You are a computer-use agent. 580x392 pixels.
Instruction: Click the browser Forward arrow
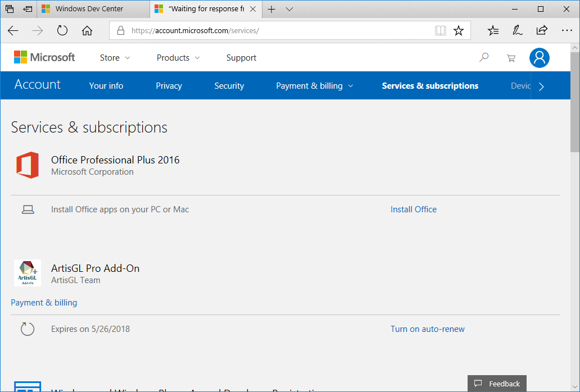tap(37, 31)
